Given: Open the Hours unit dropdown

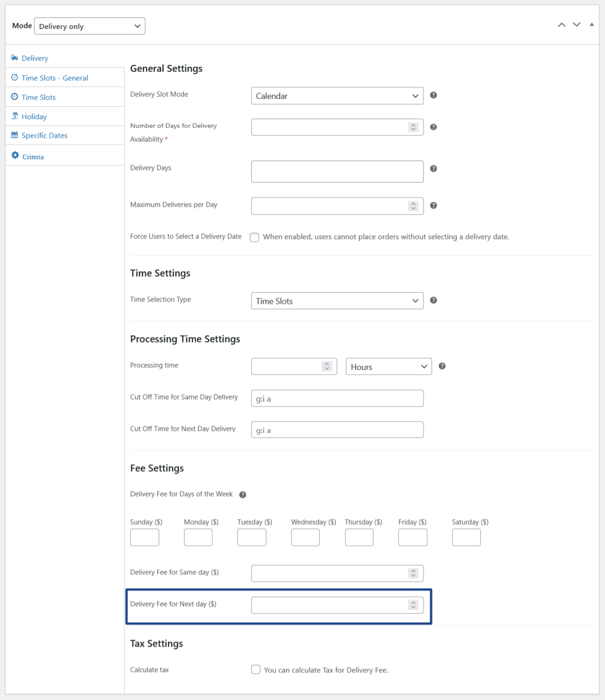Looking at the screenshot, I should click(x=388, y=366).
